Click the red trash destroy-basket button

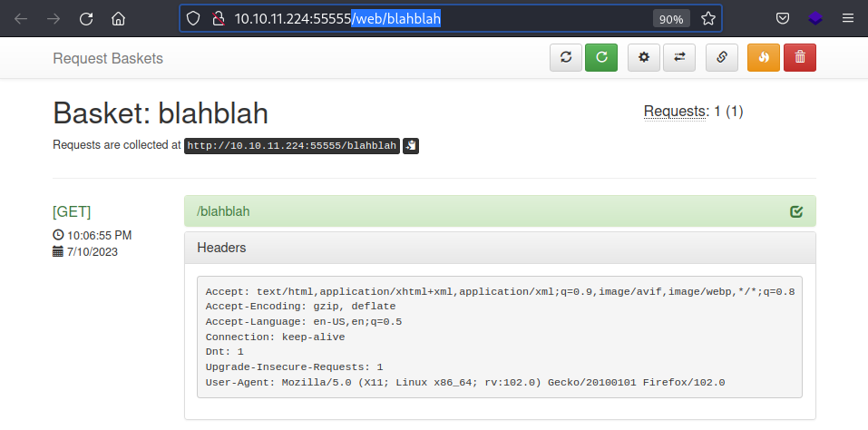coord(800,57)
